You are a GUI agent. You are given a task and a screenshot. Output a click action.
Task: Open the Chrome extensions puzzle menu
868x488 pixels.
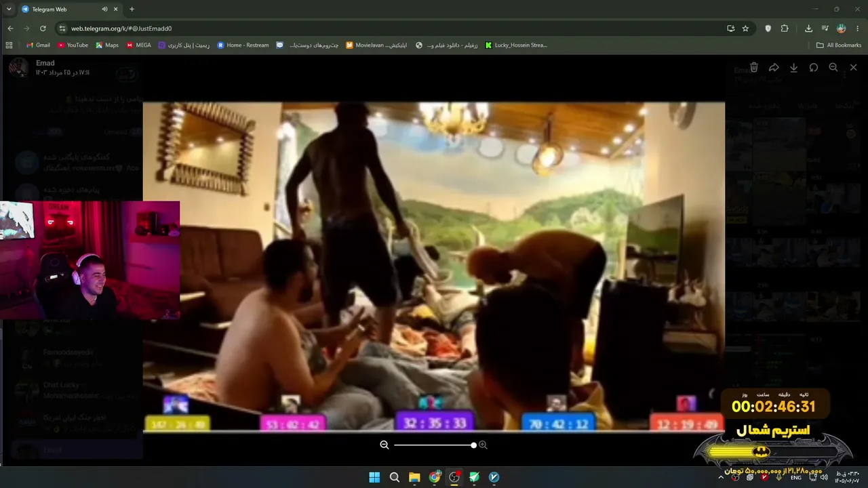click(x=785, y=28)
